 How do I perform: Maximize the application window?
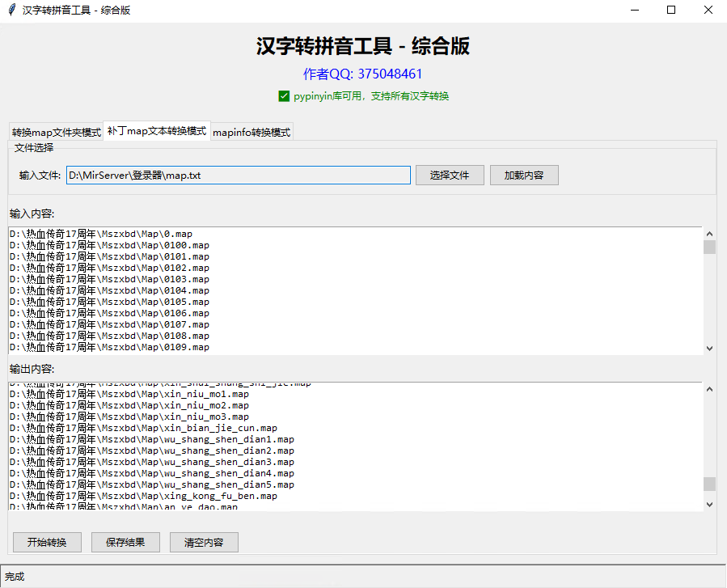pyautogui.click(x=670, y=11)
